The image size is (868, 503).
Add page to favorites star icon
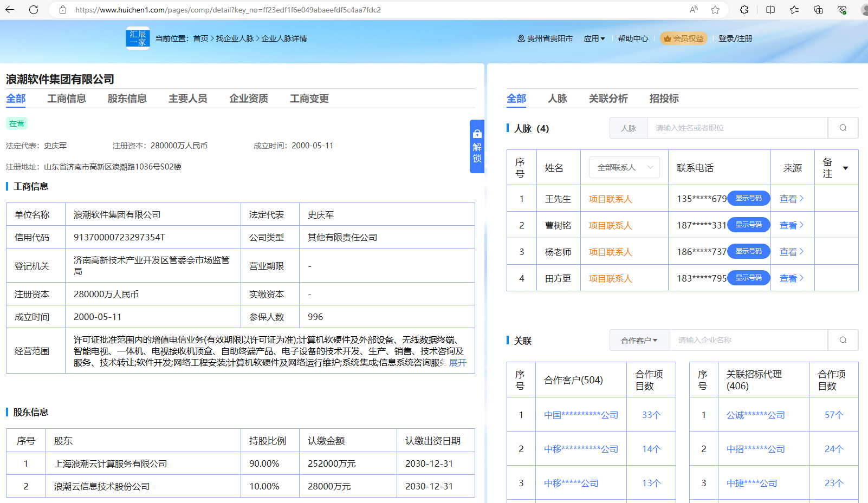(x=715, y=10)
